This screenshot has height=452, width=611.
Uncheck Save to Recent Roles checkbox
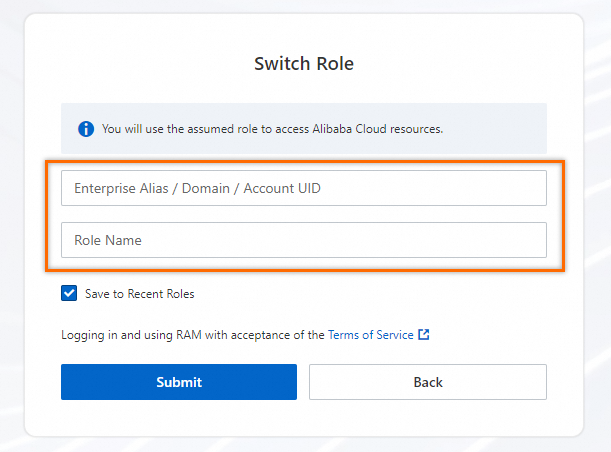point(69,294)
